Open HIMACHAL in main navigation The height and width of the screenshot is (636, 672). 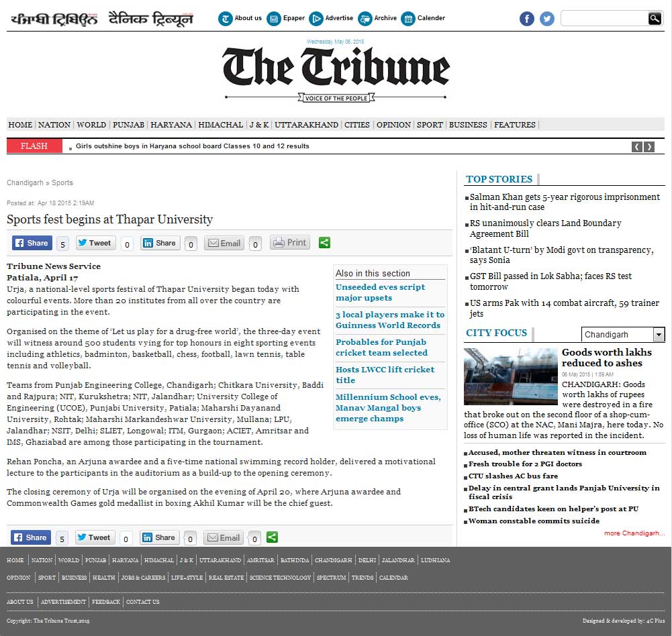pyautogui.click(x=220, y=125)
